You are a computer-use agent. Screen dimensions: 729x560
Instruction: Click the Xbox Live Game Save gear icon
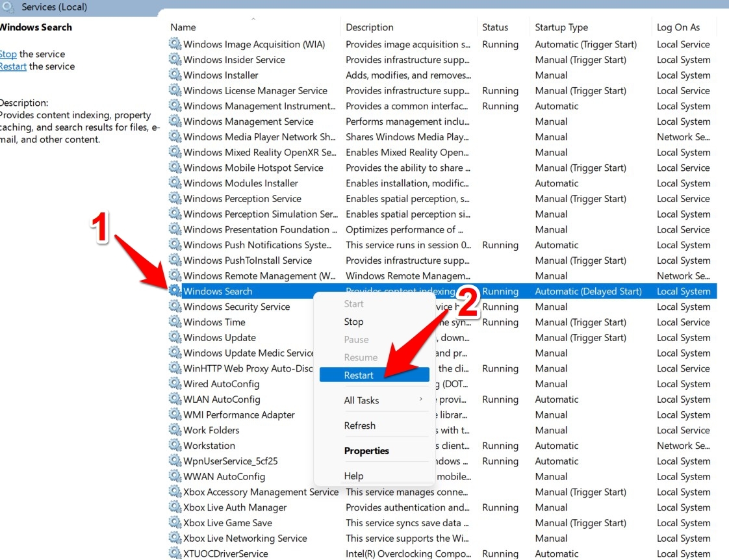click(175, 523)
